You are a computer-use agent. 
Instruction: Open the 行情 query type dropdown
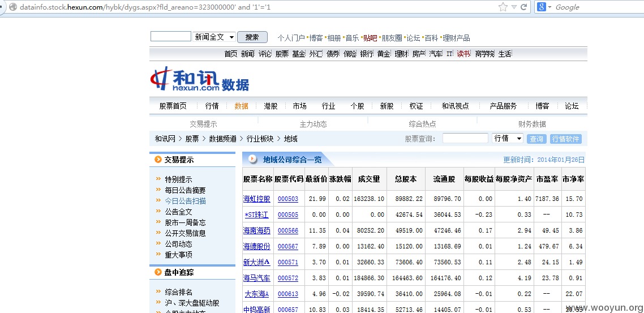click(508, 139)
